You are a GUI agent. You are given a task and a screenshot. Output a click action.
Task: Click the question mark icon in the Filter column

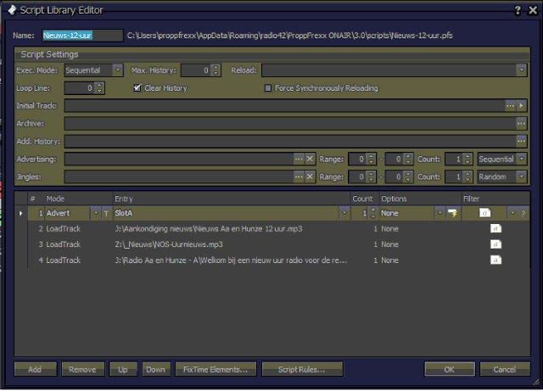523,213
